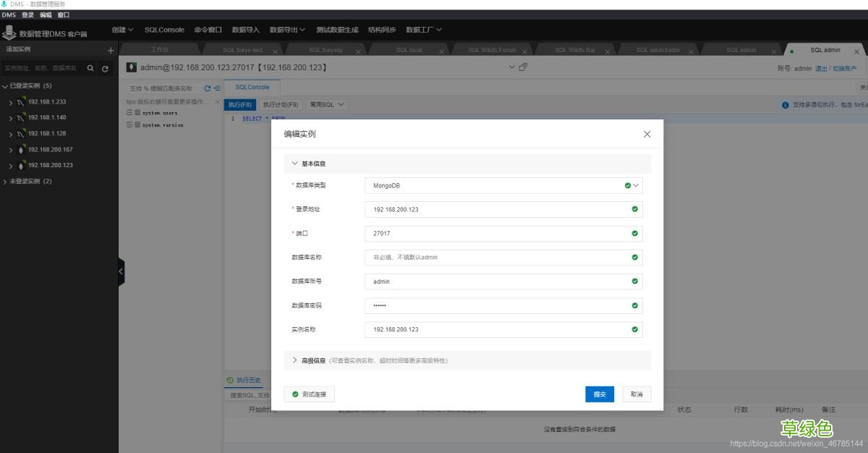Click the multi-statement execution info icon
Viewport: 868px width, 453px height.
pos(786,105)
